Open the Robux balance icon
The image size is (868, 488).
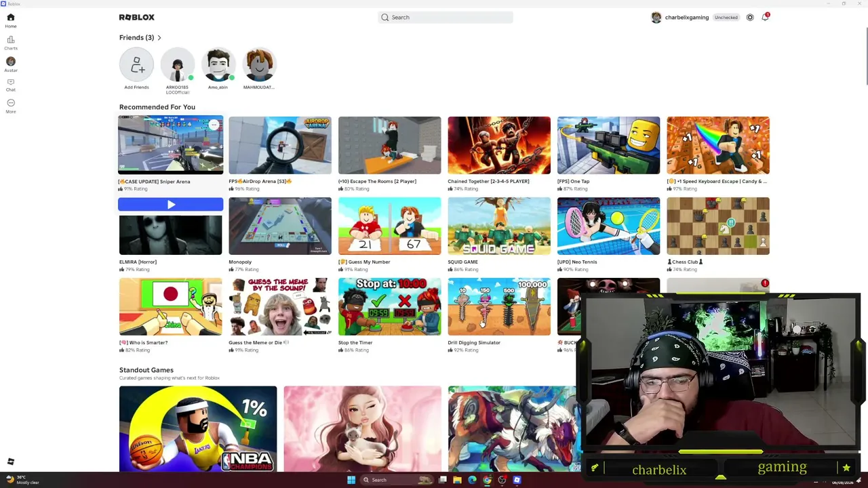pyautogui.click(x=750, y=17)
